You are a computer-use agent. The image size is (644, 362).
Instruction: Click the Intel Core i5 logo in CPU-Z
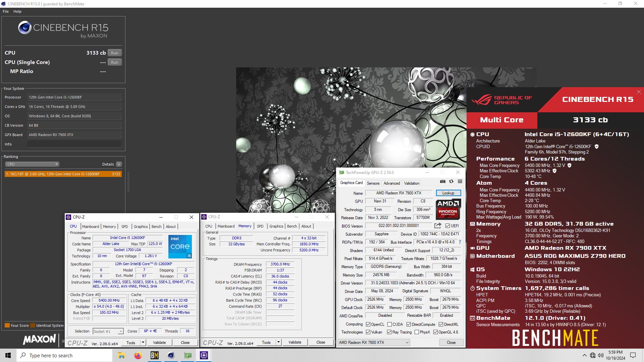coord(180,247)
